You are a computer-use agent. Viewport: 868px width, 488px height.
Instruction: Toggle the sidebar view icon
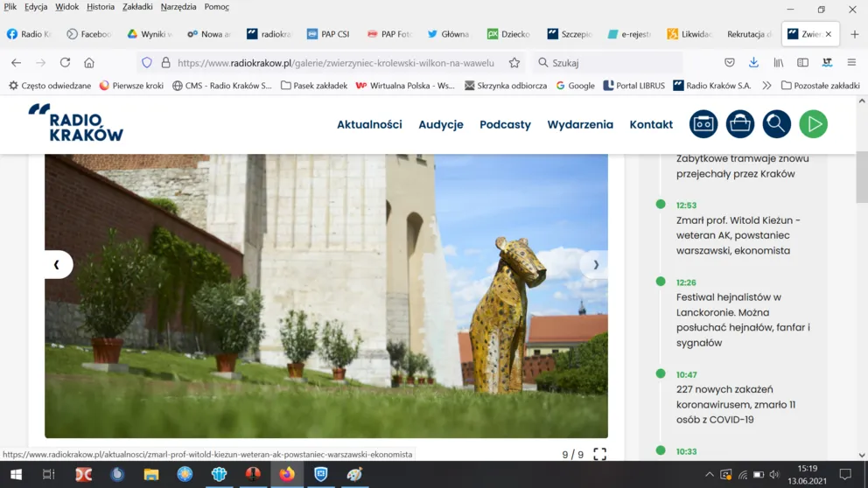click(802, 62)
